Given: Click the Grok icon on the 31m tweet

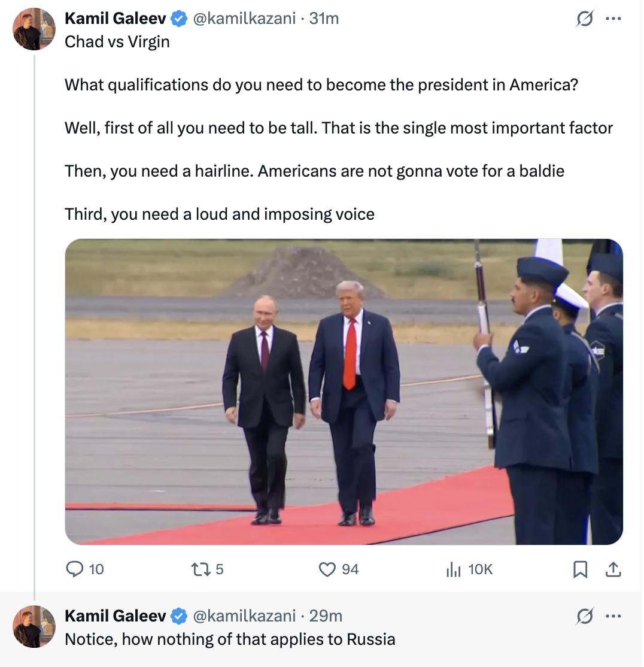Looking at the screenshot, I should point(583,20).
